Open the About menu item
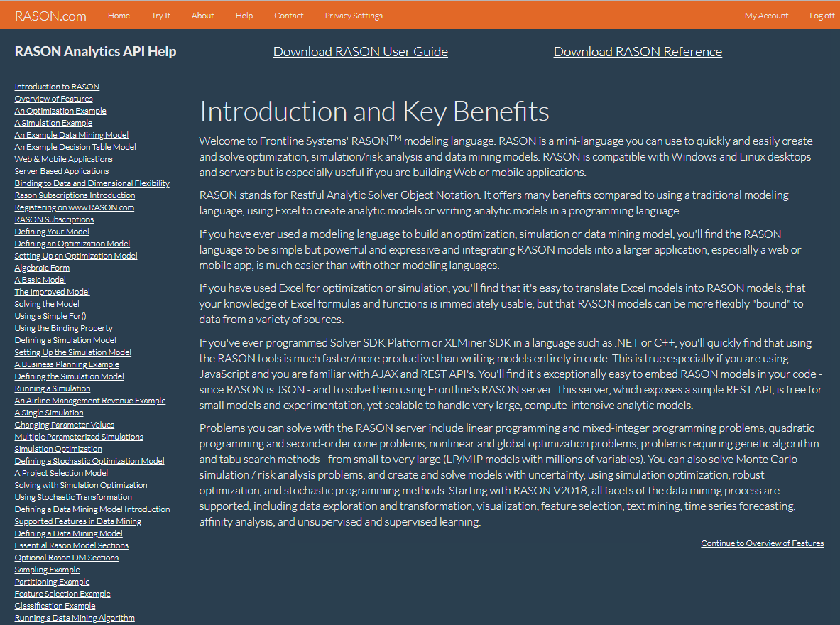Image resolution: width=840 pixels, height=625 pixels. [x=202, y=16]
